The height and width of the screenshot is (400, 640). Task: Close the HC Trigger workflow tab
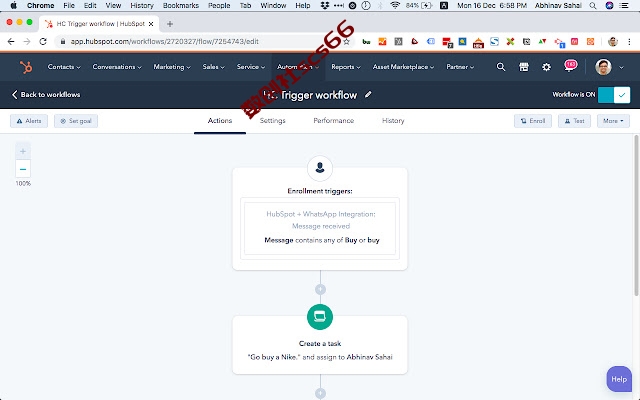pos(151,24)
